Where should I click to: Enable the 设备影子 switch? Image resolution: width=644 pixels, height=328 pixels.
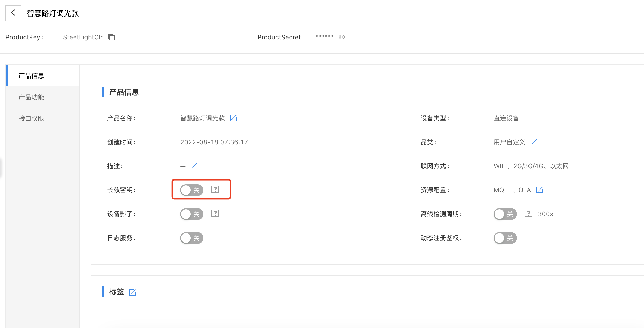(192, 214)
